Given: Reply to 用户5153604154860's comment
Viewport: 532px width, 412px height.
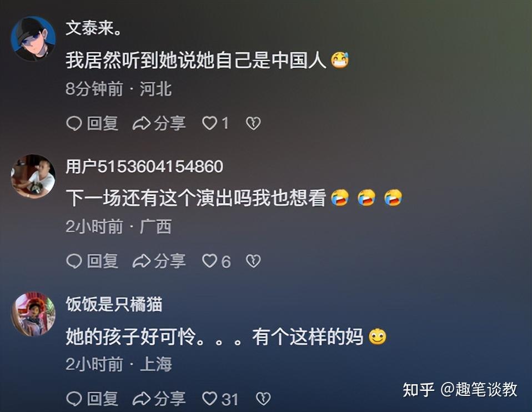Looking at the screenshot, I should click(x=92, y=262).
